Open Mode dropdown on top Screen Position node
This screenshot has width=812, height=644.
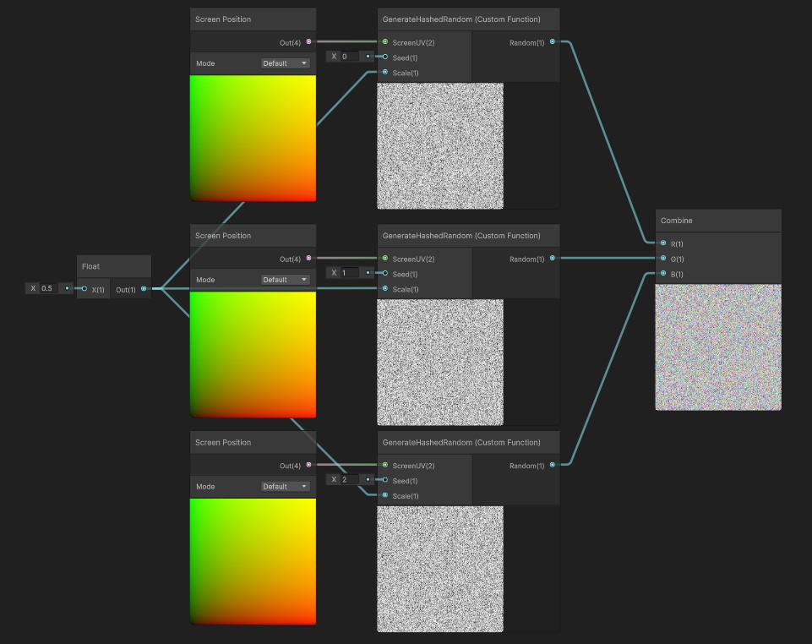click(285, 63)
